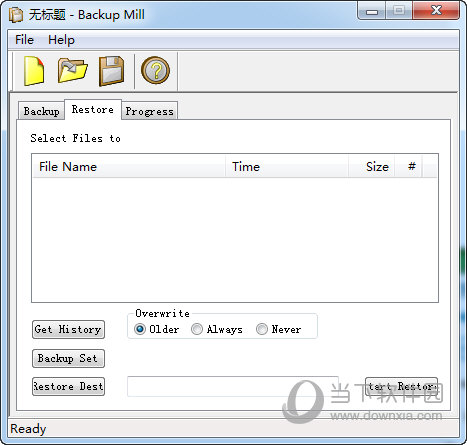Pick the Never overwrite option
This screenshot has width=467, height=445.
point(279,329)
